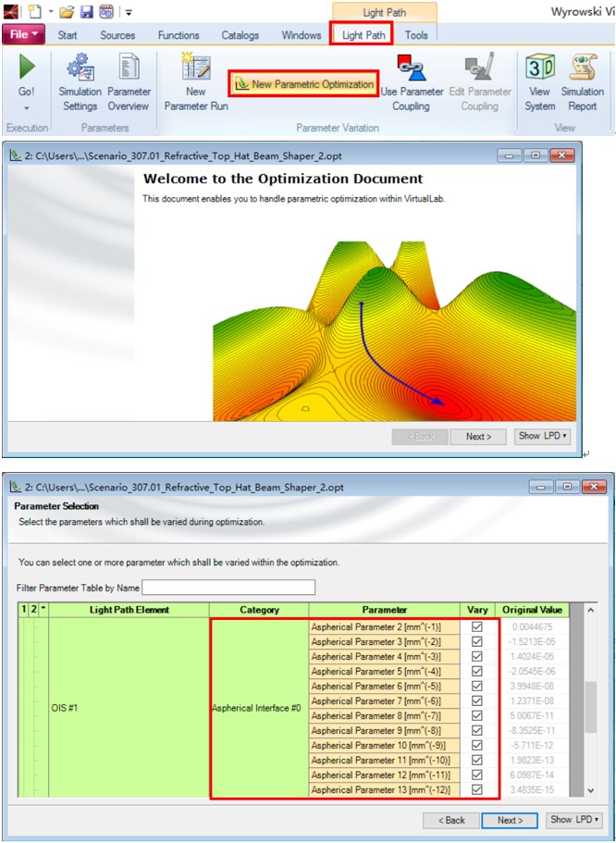Switch to the Sources ribbon tab
616x843 pixels.
click(117, 35)
